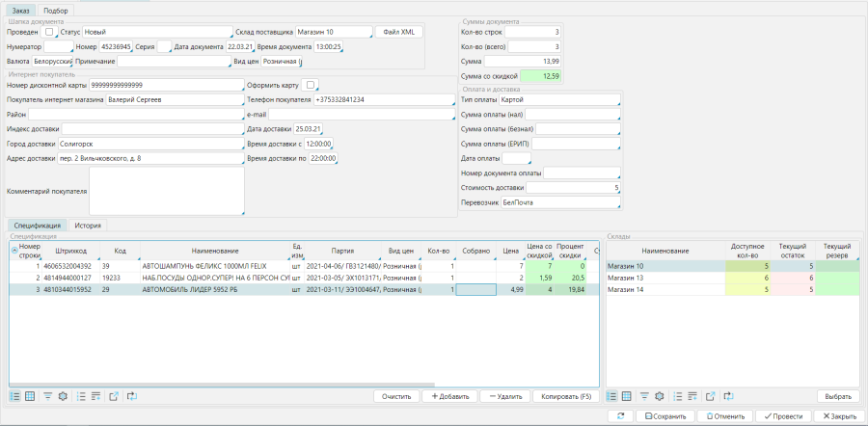This screenshot has width=868, height=426.
Task: Switch specification grid to list view icon
Action: point(14,396)
